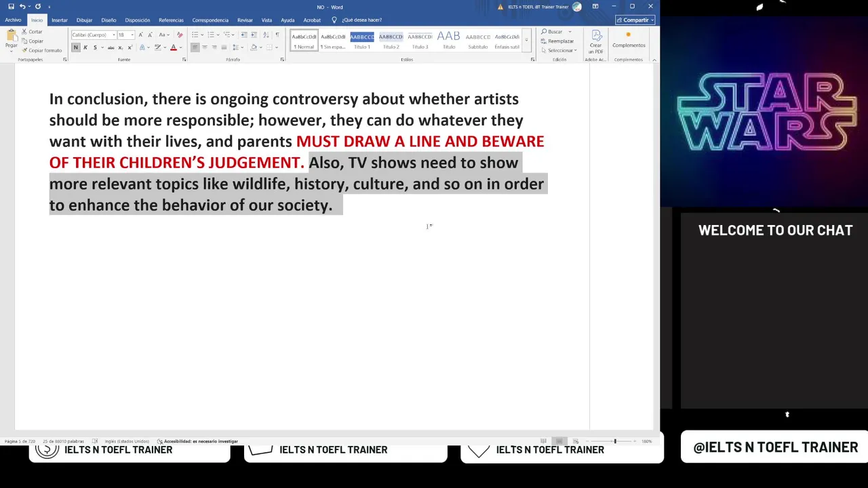Increase font size with the larger A
The width and height of the screenshot is (868, 488).
[141, 35]
